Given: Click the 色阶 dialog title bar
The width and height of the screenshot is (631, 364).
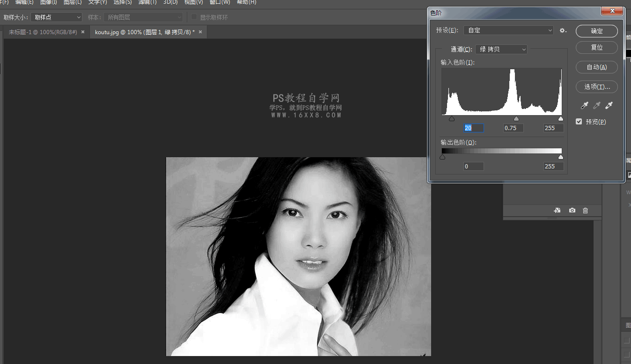Looking at the screenshot, I should pos(515,13).
